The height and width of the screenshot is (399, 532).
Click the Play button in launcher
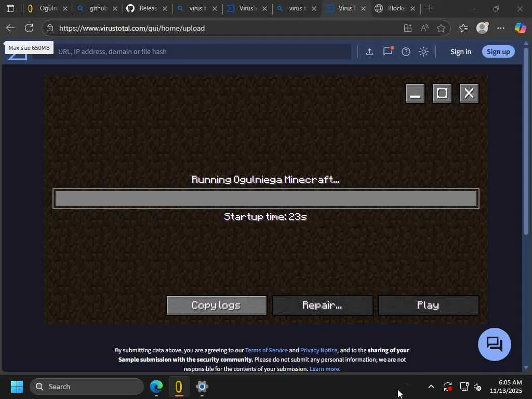[428, 305]
